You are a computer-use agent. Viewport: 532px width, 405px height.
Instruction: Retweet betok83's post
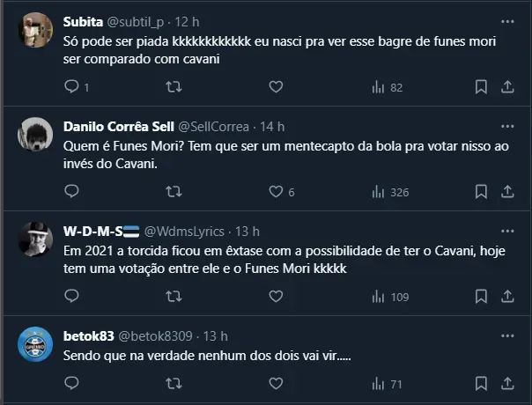point(174,383)
